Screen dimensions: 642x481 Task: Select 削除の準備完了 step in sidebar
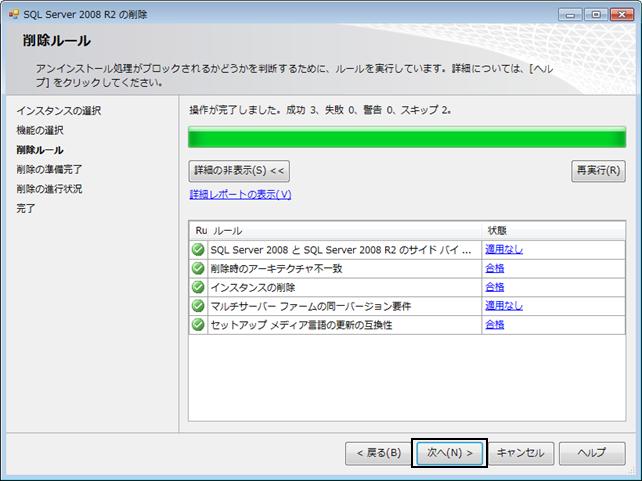[x=49, y=169]
